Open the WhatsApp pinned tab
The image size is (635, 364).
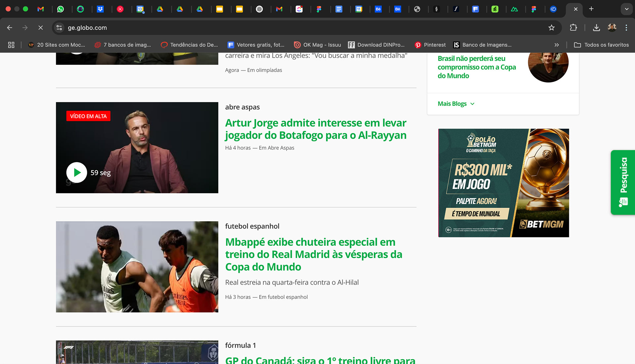coord(61,9)
